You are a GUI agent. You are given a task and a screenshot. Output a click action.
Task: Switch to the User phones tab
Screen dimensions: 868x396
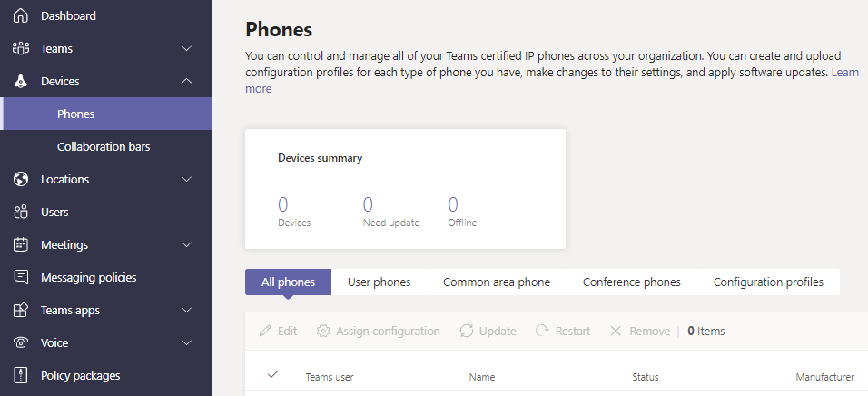coord(379,282)
